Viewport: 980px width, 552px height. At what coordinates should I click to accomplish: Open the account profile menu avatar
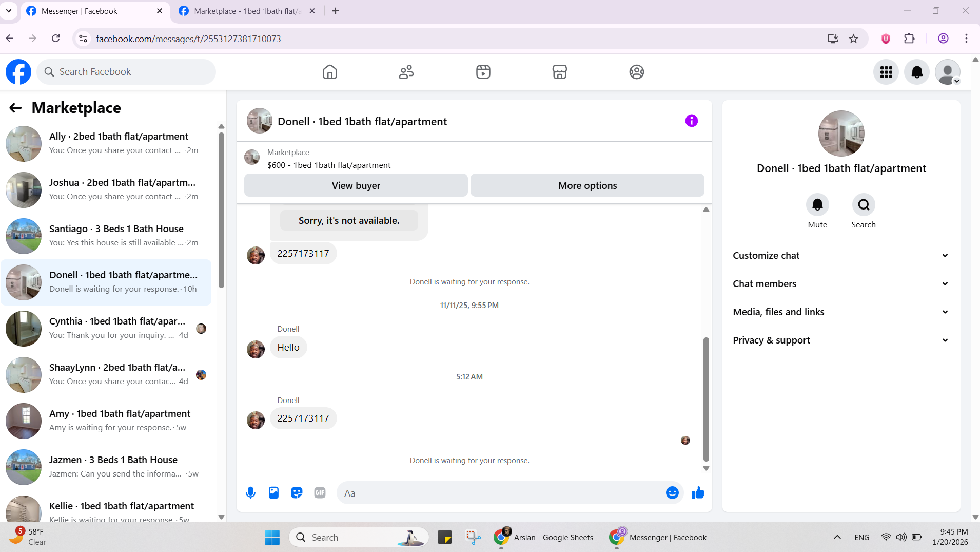coord(948,72)
